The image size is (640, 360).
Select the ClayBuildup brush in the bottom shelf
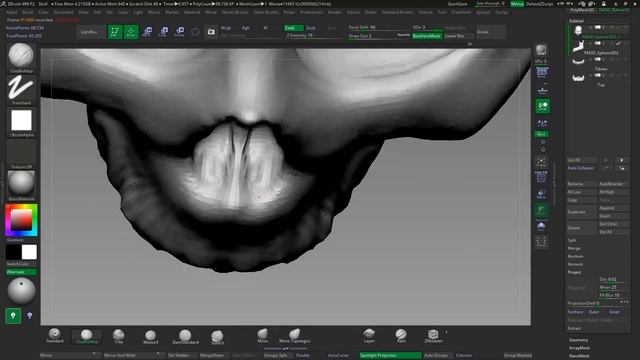click(x=87, y=336)
